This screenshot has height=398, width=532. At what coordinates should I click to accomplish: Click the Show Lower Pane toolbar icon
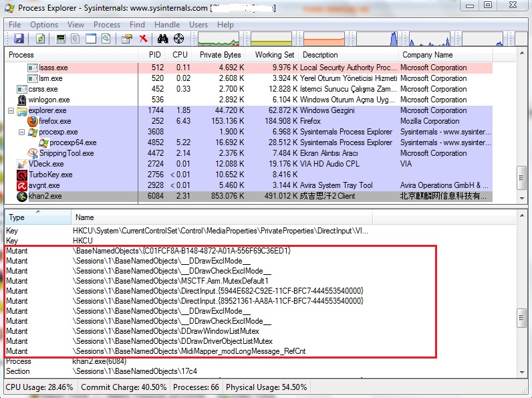tap(91, 39)
